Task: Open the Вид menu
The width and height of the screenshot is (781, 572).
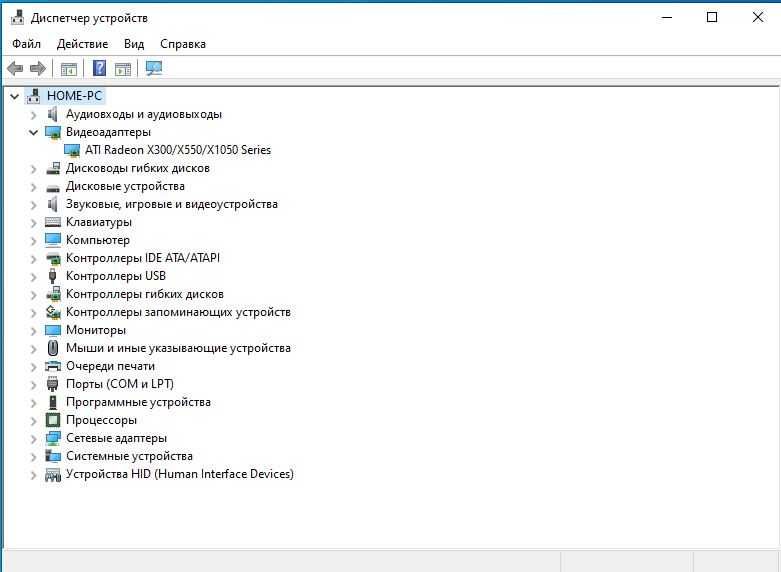Action: click(134, 44)
